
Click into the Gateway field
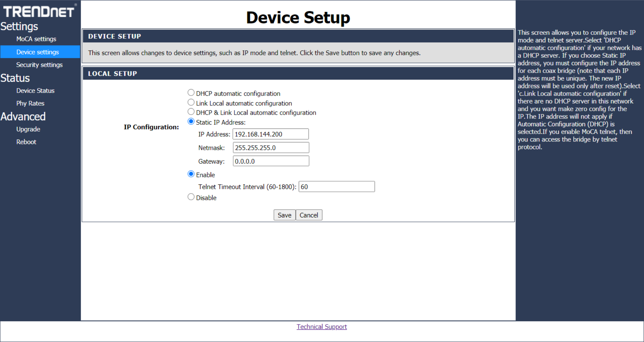tap(271, 161)
